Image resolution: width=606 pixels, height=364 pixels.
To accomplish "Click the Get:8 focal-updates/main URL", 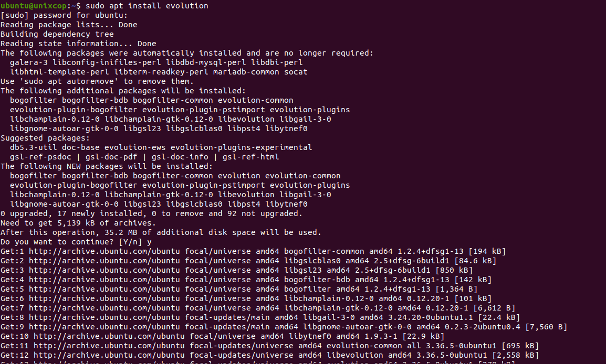I will [x=105, y=317].
